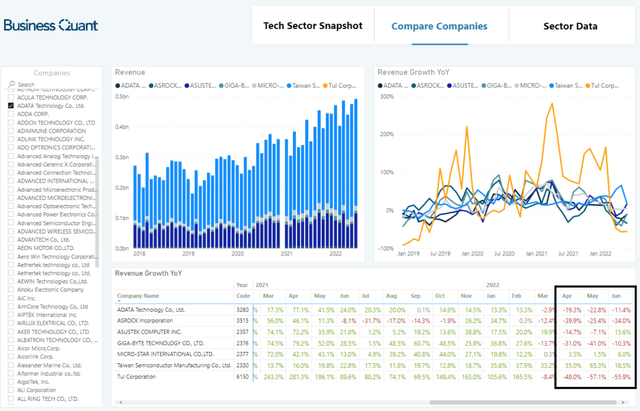Viewport: 640px width, 411px height.
Task: Enable ADDCN TECHNOLOGY CO., LTD checkbox
Action: point(11,122)
